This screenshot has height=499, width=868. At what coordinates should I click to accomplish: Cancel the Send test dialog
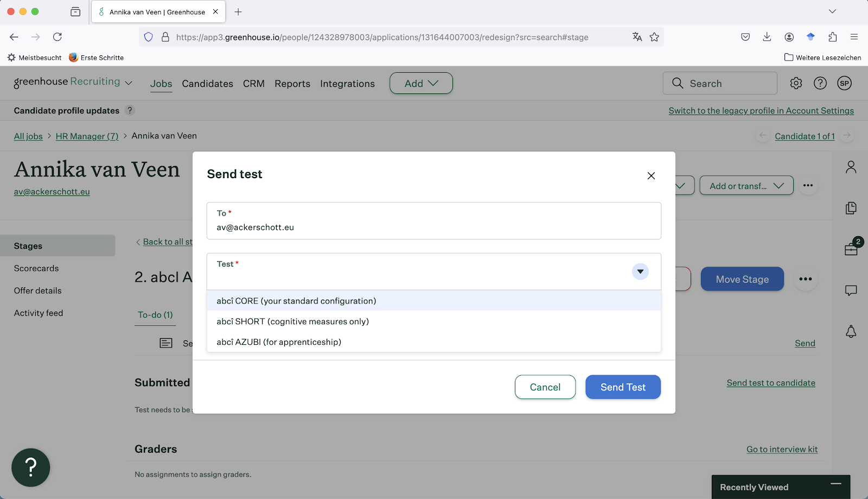545,387
